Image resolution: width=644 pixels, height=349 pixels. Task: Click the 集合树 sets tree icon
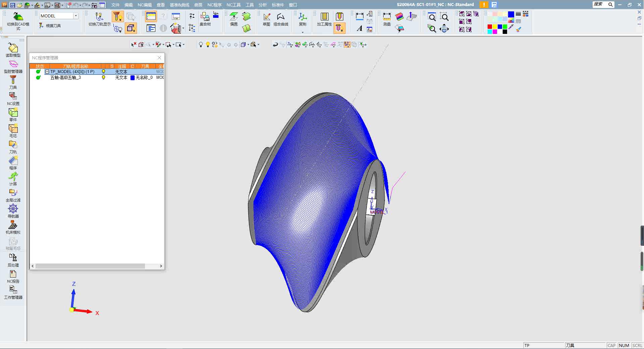coord(205,19)
